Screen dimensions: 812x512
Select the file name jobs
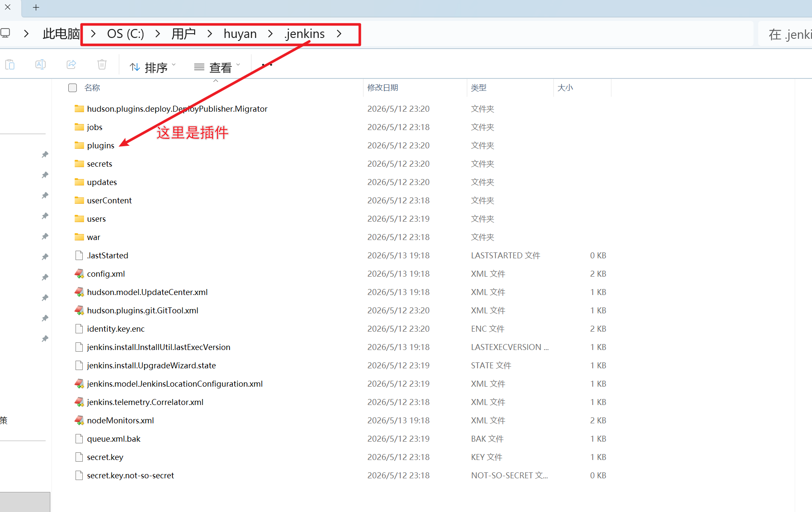coord(95,127)
